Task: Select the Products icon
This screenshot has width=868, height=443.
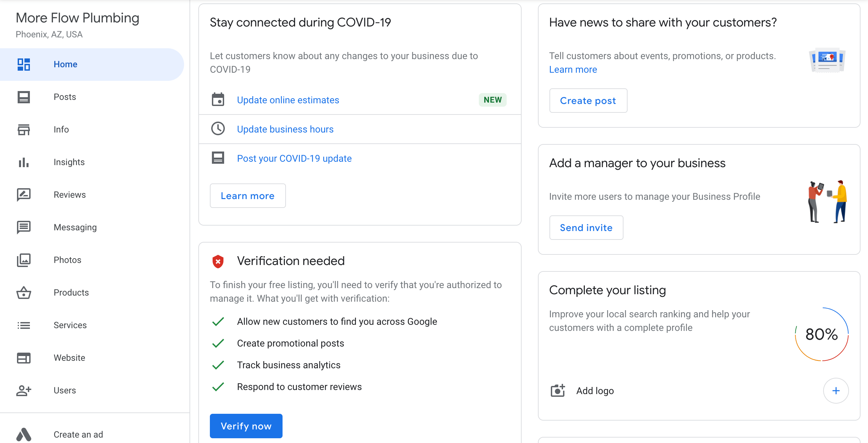Action: coord(23,293)
